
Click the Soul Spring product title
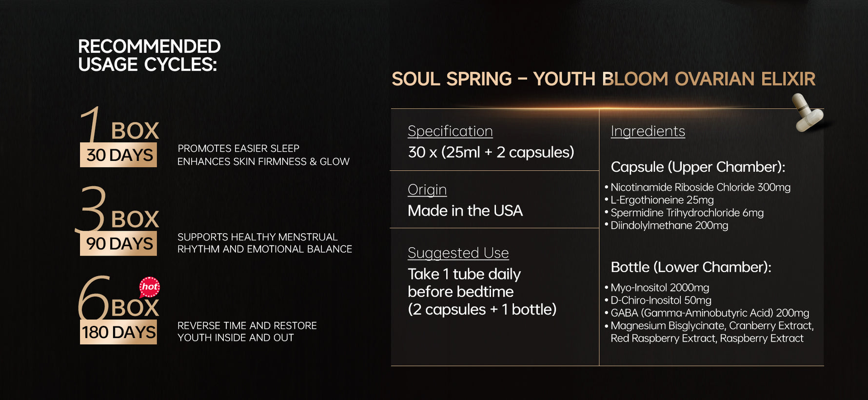click(604, 79)
